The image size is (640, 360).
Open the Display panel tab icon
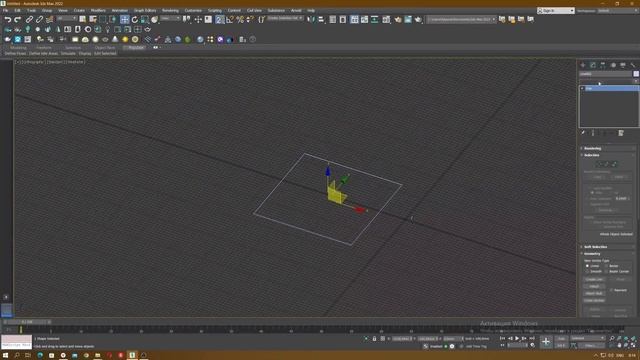coord(623,65)
